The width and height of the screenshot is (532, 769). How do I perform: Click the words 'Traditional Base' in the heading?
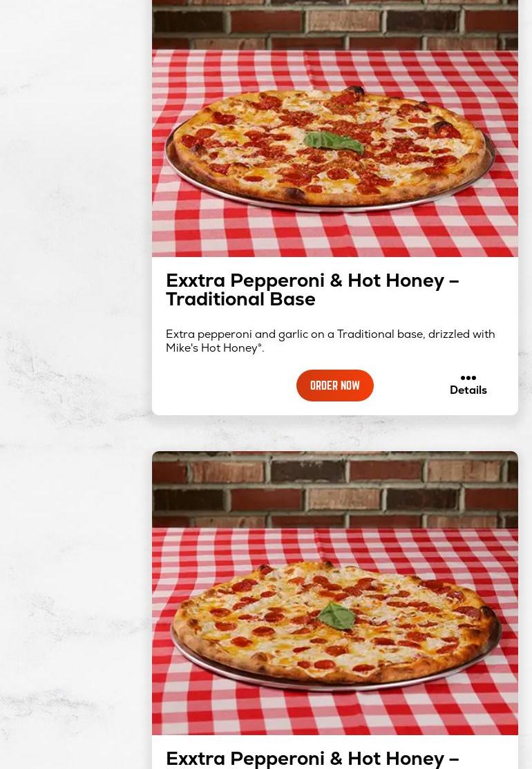(240, 299)
